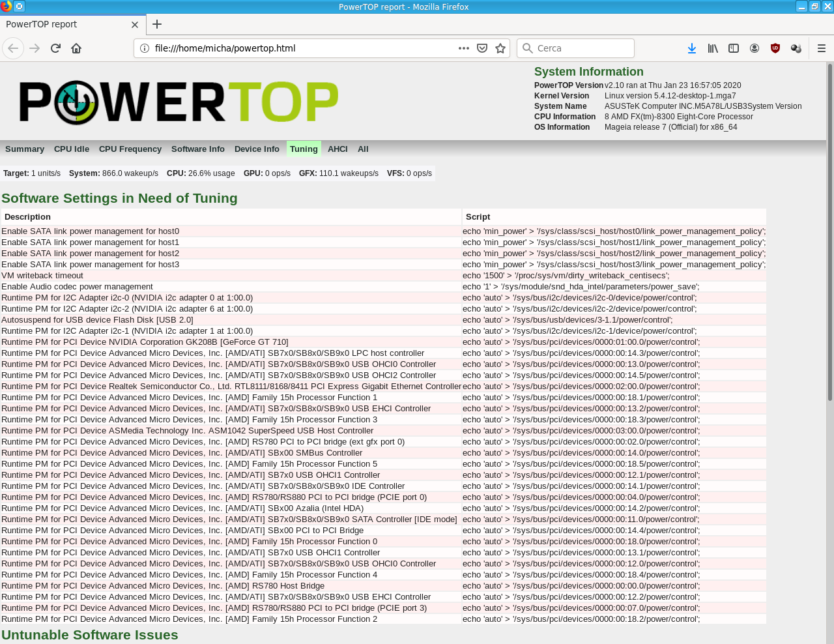
Task: Select the PowerTOP report browser tab
Action: pos(72,24)
